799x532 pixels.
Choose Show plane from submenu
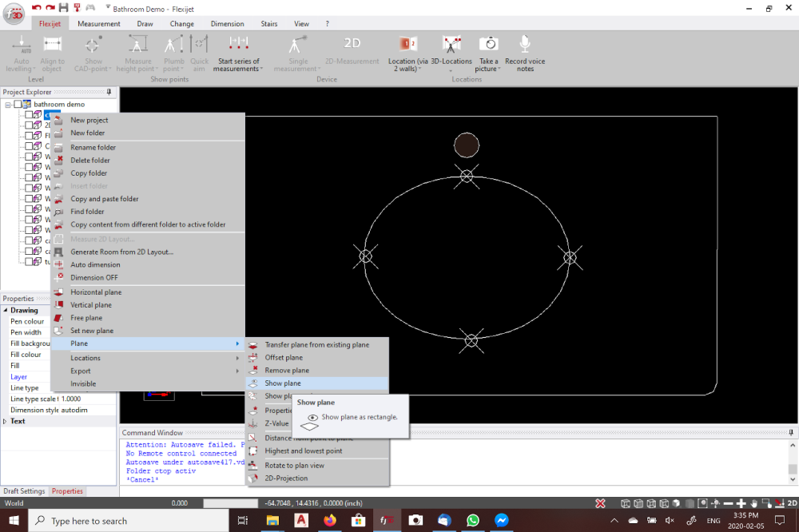(283, 383)
